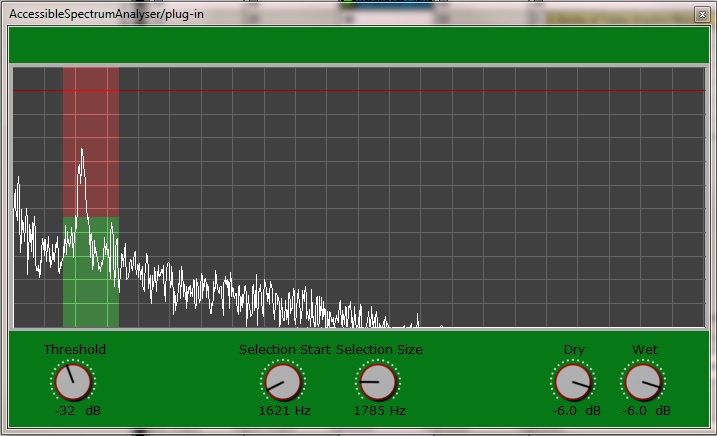Select the 1785 Hz value field

pyautogui.click(x=377, y=410)
